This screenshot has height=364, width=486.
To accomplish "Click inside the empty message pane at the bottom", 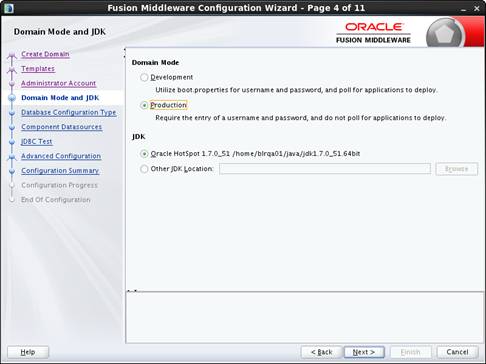I will pyautogui.click(x=305, y=317).
